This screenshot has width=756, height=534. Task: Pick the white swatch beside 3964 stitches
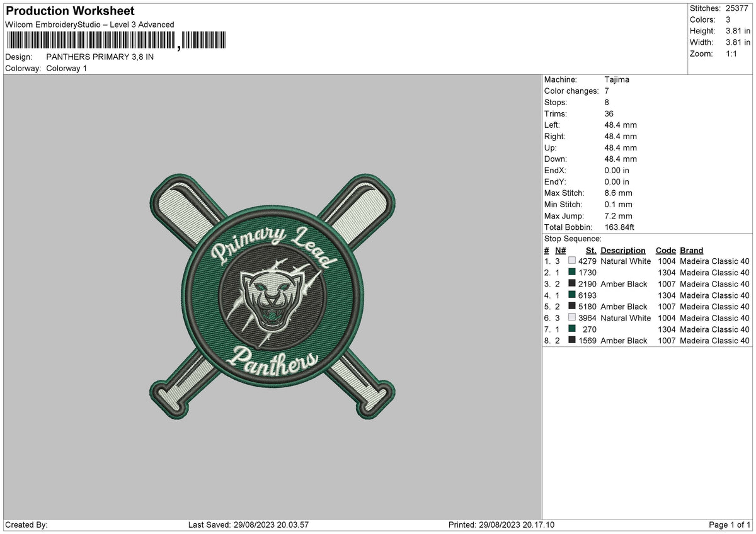572,318
